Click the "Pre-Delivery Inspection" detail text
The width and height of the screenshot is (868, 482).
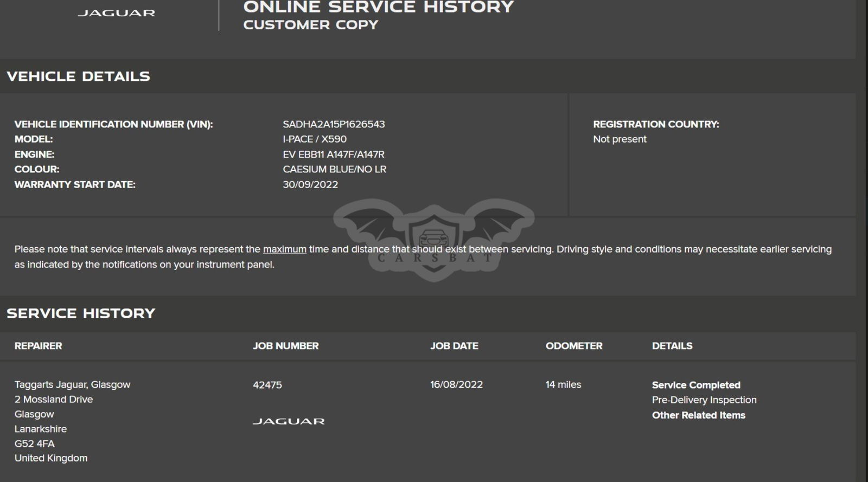704,400
